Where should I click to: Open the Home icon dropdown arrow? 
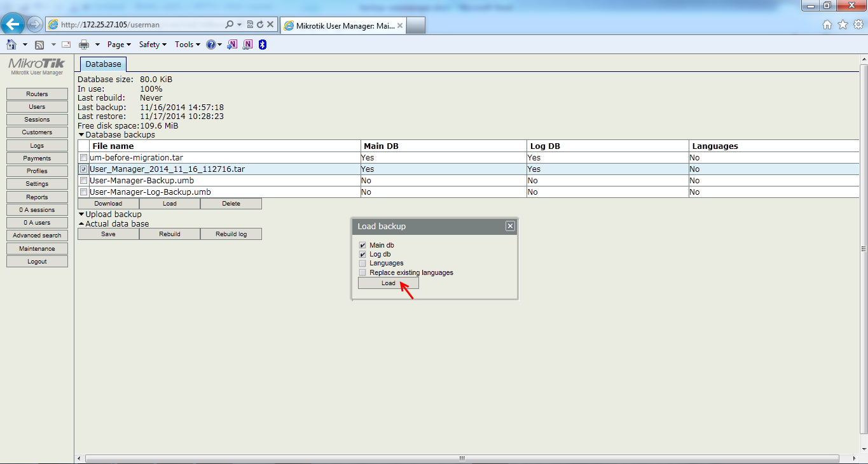point(25,45)
